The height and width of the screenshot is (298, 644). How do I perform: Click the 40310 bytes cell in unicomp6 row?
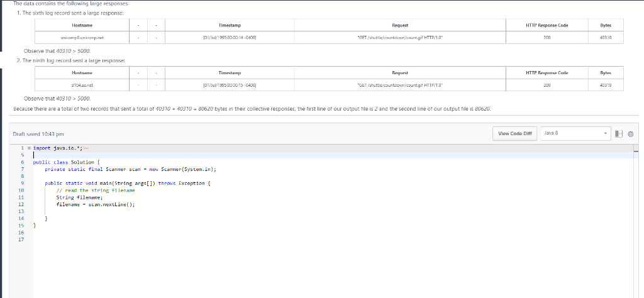pyautogui.click(x=606, y=37)
